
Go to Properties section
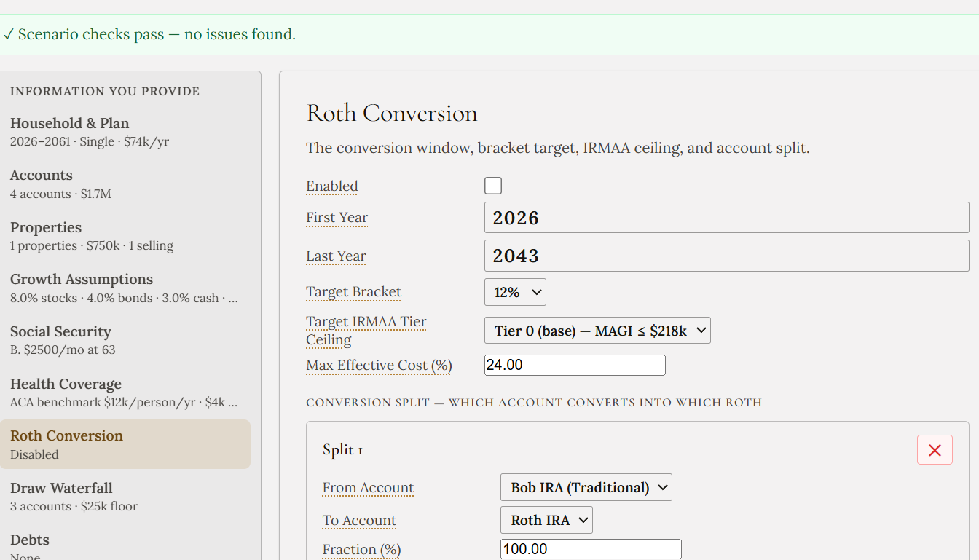pyautogui.click(x=125, y=236)
